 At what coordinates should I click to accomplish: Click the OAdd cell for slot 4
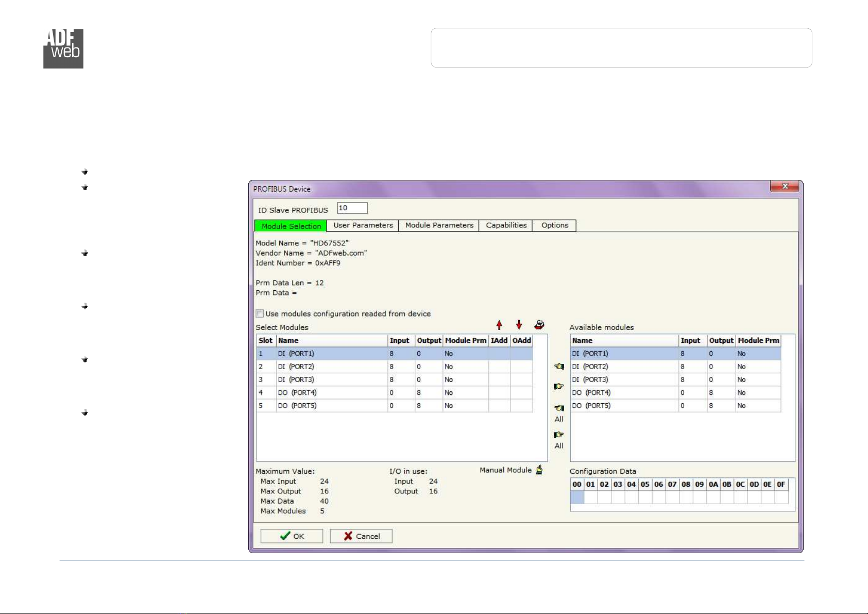click(521, 392)
